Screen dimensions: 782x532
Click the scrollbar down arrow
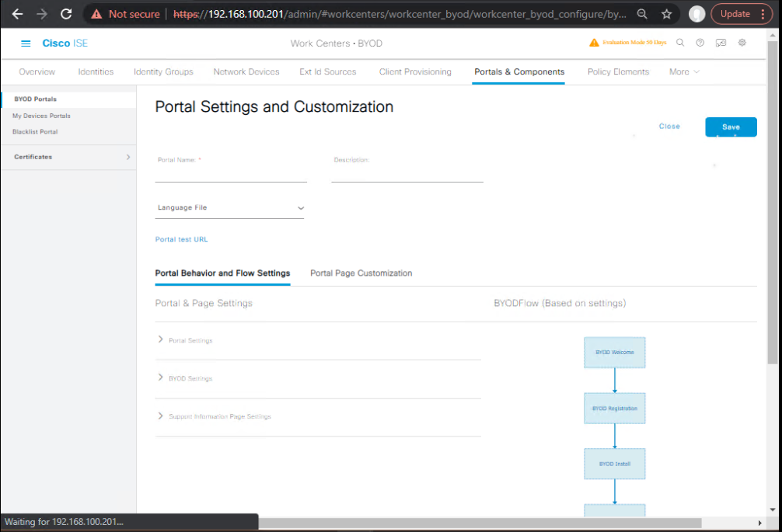point(773,509)
